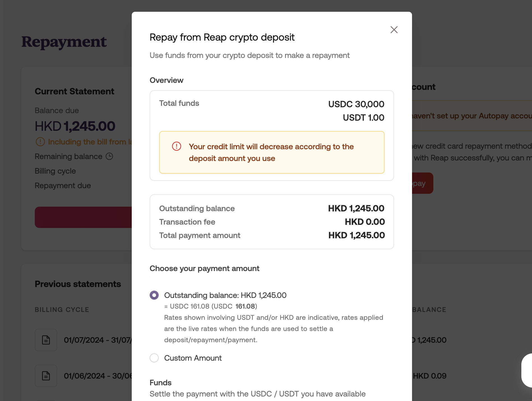Click the orange warning icon beside 'Including the bill'

point(40,142)
